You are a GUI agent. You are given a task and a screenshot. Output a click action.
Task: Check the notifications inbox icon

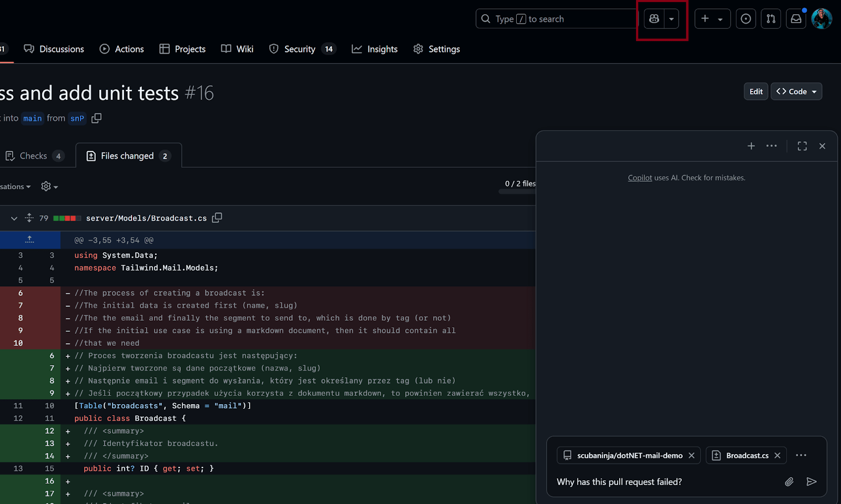(795, 18)
